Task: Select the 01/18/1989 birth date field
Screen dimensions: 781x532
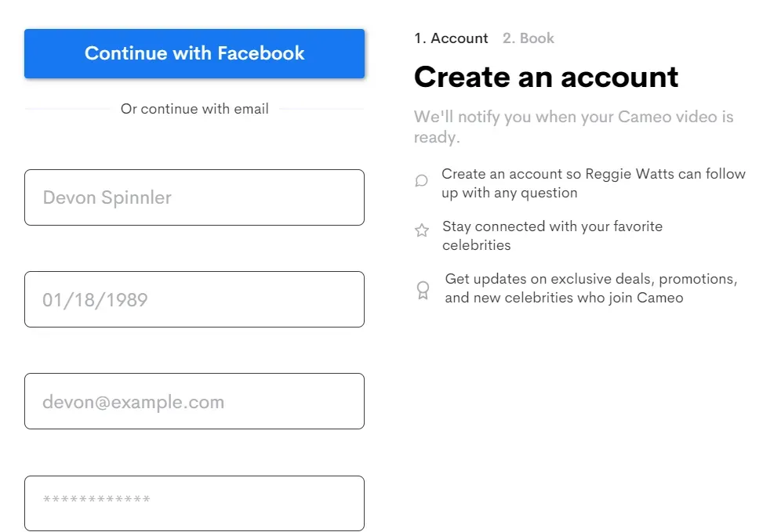Action: tap(194, 299)
